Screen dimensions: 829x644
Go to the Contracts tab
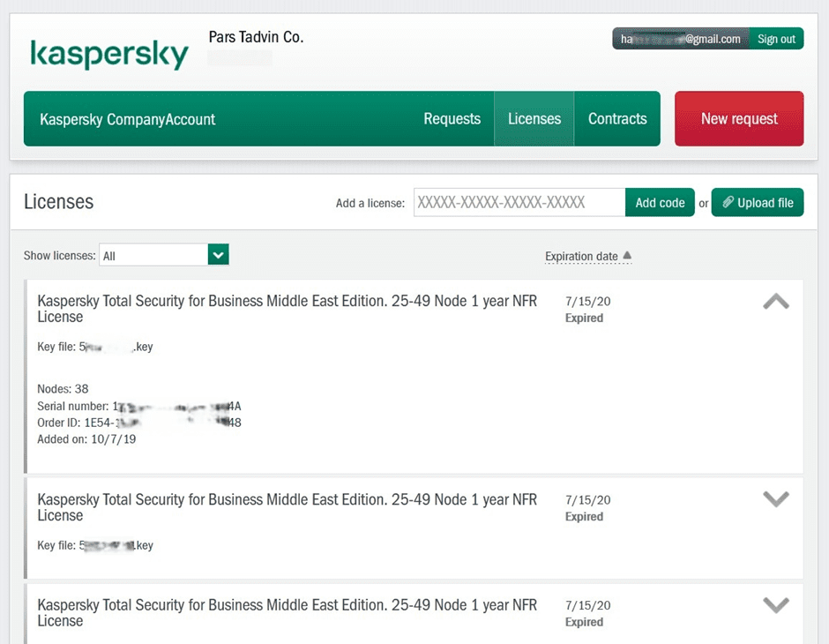(x=617, y=119)
